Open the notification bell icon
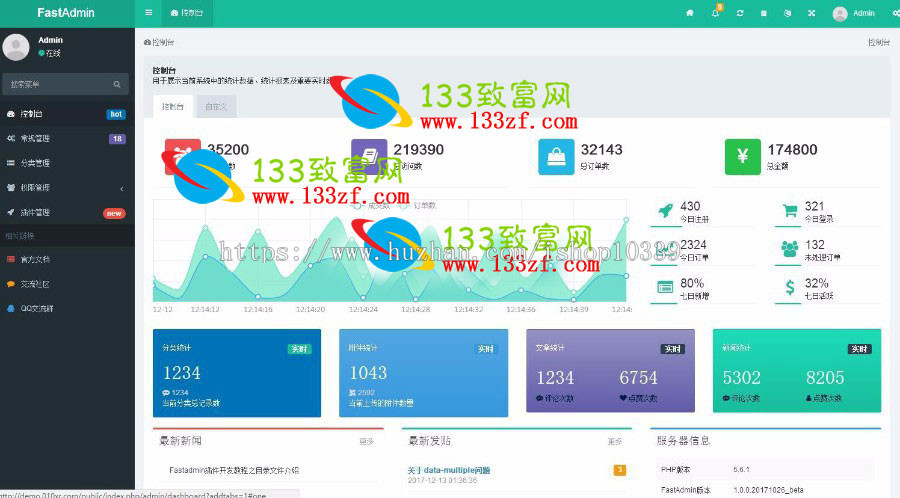This screenshot has width=900, height=498. click(x=716, y=13)
